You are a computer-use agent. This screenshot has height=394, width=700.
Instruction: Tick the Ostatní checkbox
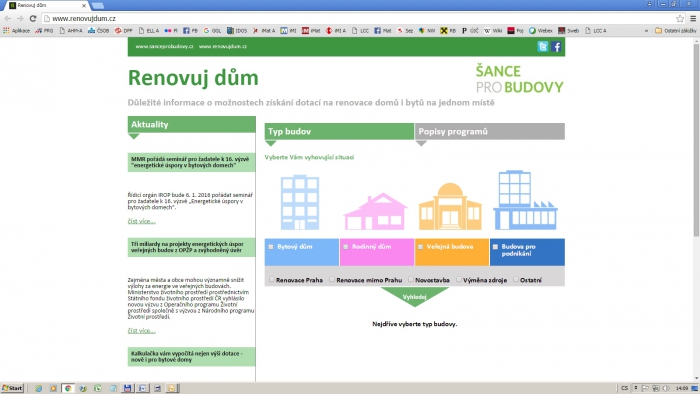pos(516,279)
